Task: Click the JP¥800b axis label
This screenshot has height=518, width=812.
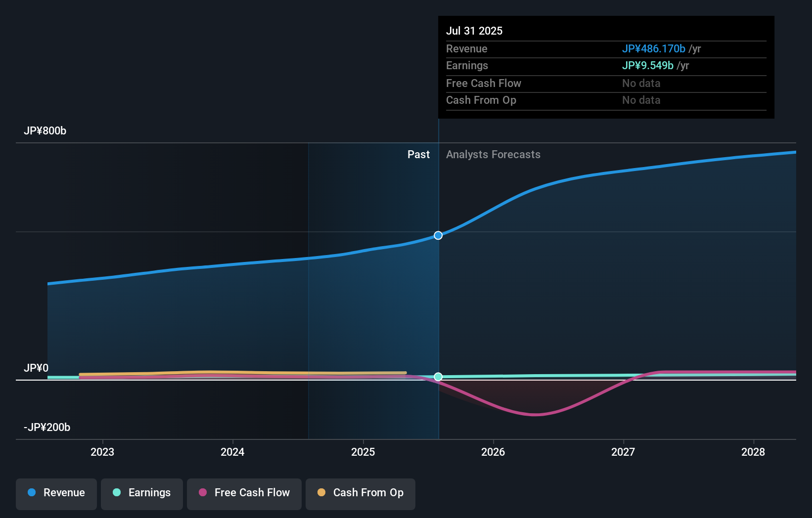Action: pyautogui.click(x=45, y=131)
